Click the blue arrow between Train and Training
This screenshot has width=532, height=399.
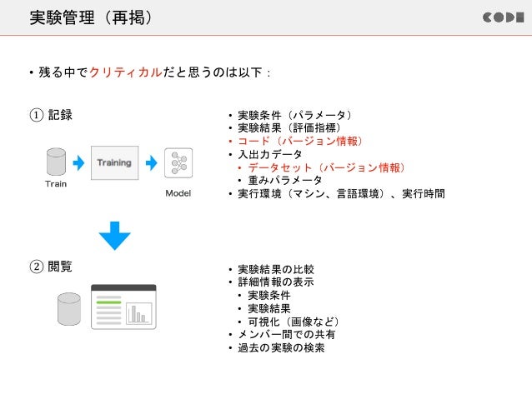coord(78,162)
